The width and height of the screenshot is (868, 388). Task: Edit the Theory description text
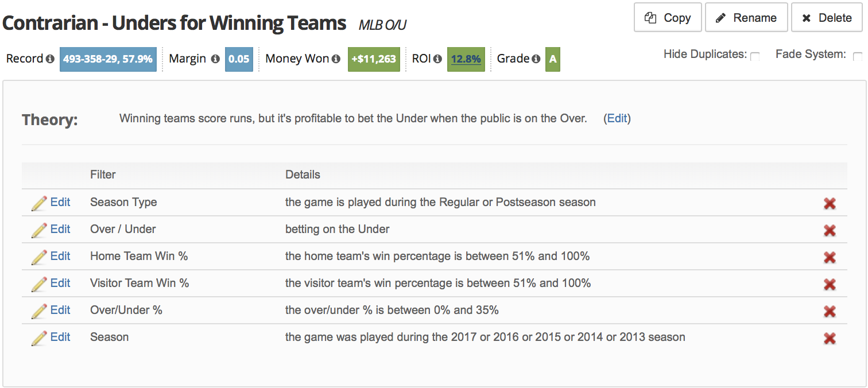coord(617,118)
